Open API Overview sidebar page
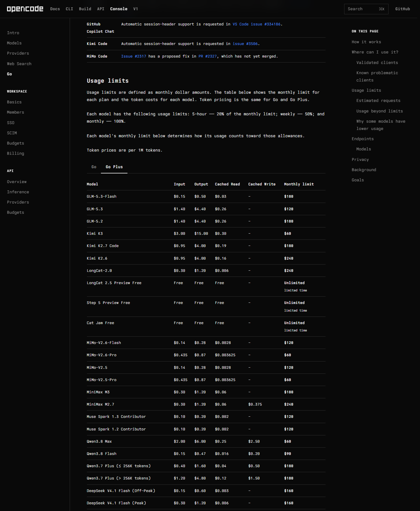 17,182
